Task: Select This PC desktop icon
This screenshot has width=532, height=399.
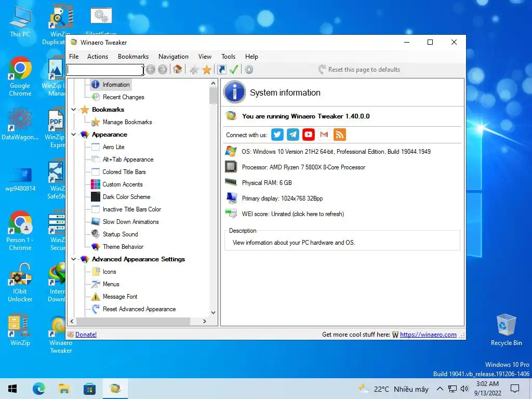Action: [x=20, y=21]
